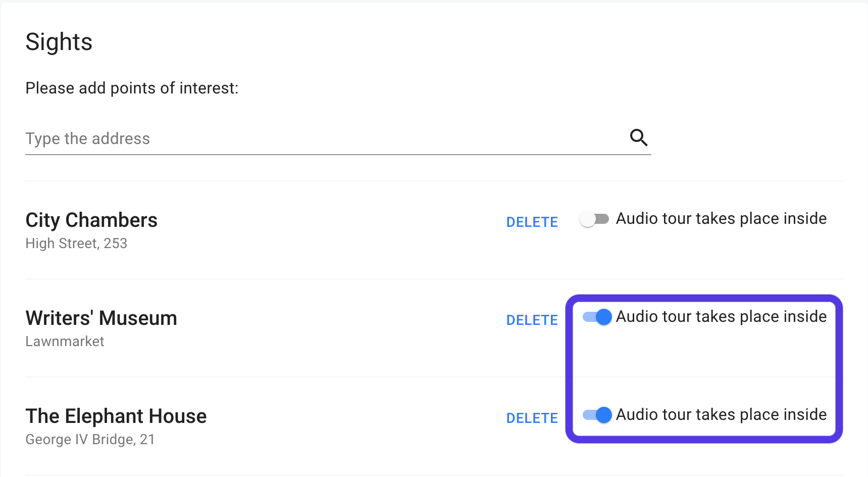Click the magnifier search icon
This screenshot has width=868, height=477.
point(638,137)
